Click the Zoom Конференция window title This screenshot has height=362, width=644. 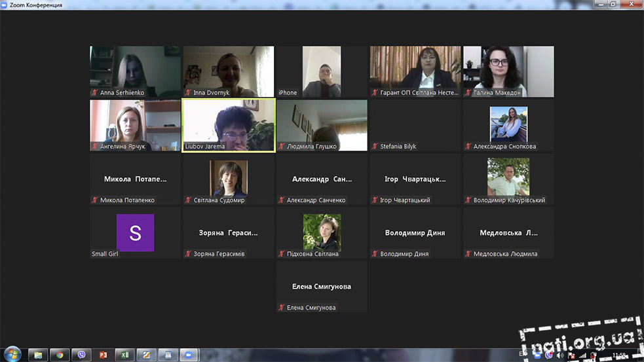point(36,5)
